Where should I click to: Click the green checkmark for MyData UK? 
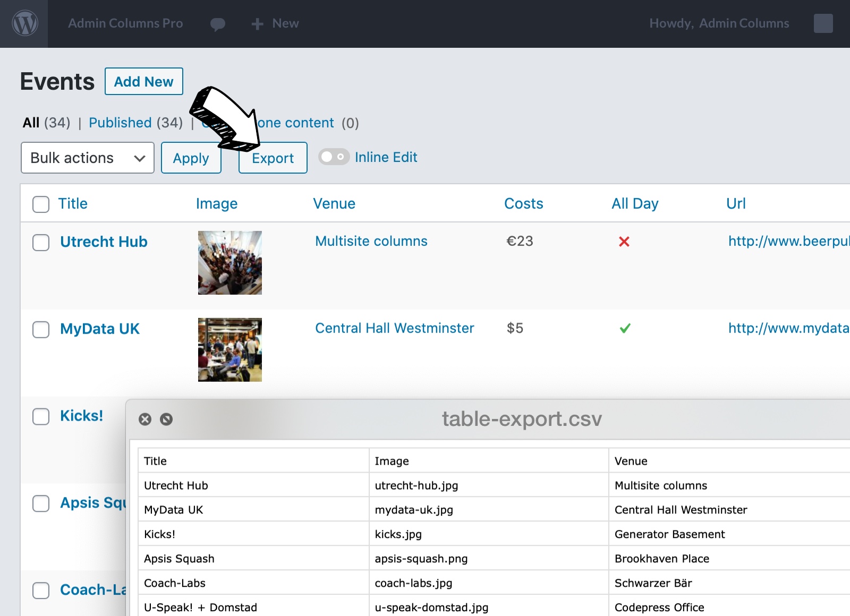(x=625, y=329)
